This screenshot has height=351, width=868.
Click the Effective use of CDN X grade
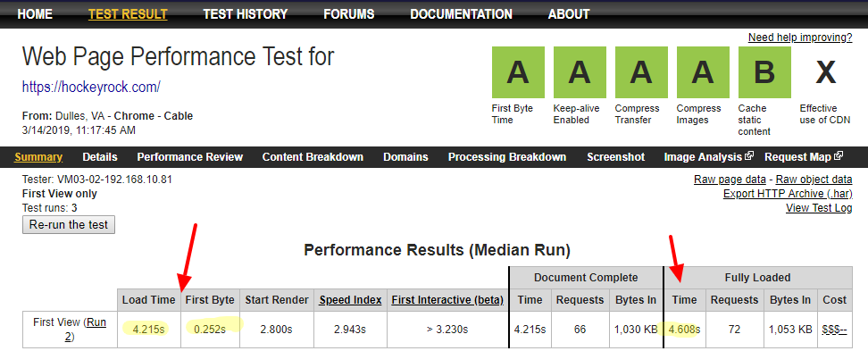826,72
